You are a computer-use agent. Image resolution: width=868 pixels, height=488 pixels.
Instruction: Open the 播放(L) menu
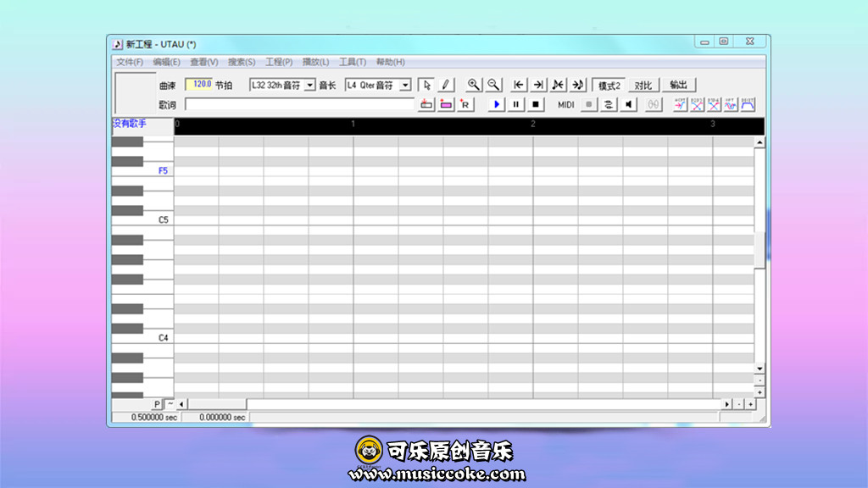(x=315, y=62)
